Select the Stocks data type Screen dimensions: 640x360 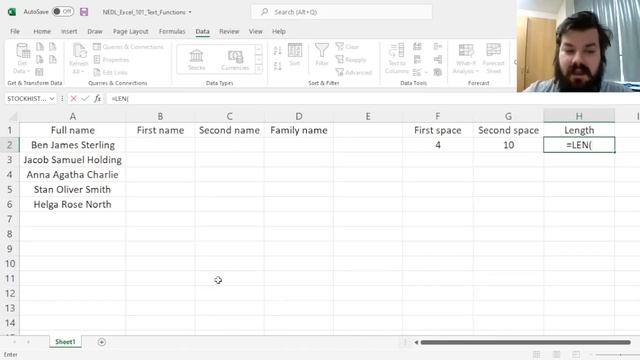[x=196, y=60]
